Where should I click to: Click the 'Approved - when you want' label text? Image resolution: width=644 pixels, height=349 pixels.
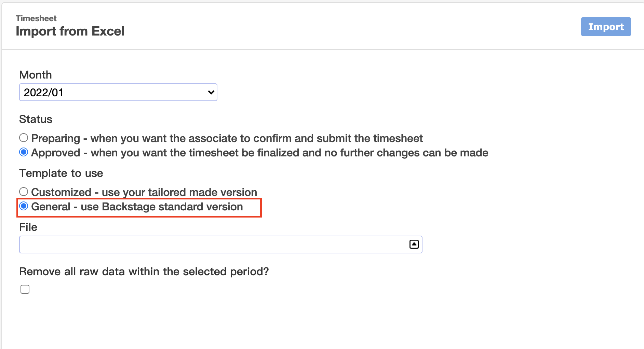(x=260, y=153)
